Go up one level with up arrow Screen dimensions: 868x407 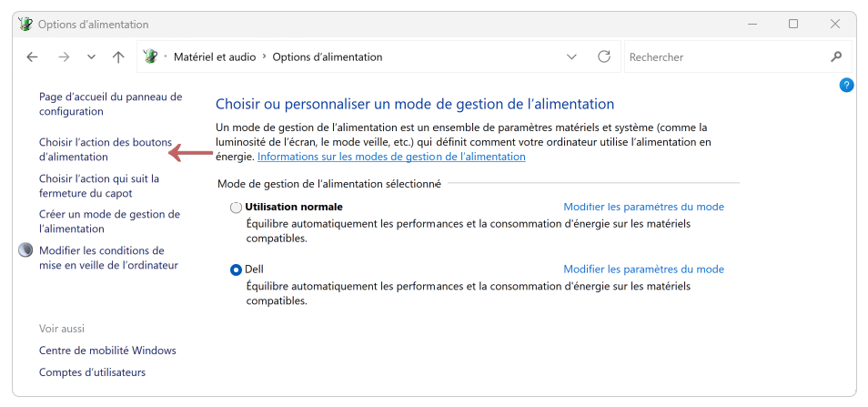118,57
